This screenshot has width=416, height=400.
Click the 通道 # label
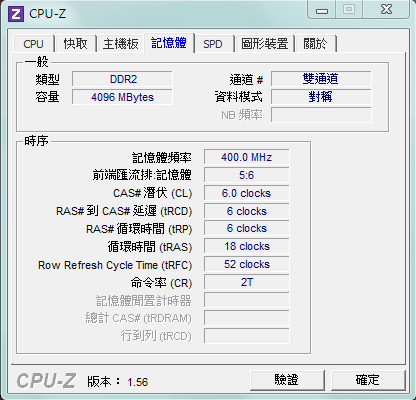click(246, 80)
